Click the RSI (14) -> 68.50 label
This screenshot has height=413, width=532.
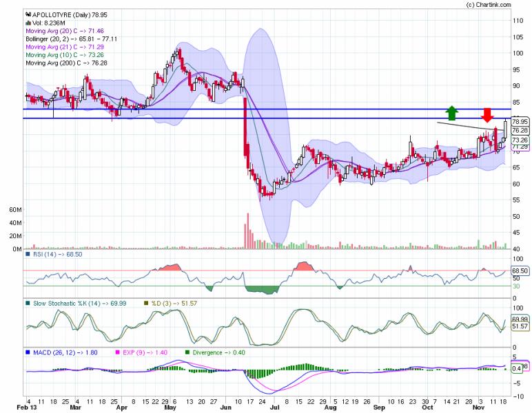pos(57,254)
